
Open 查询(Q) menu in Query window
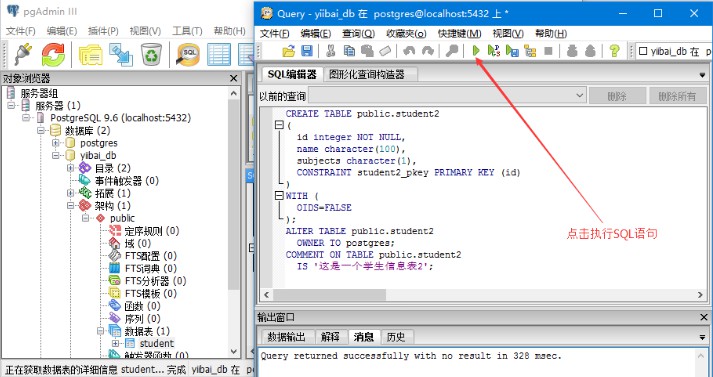[358, 33]
